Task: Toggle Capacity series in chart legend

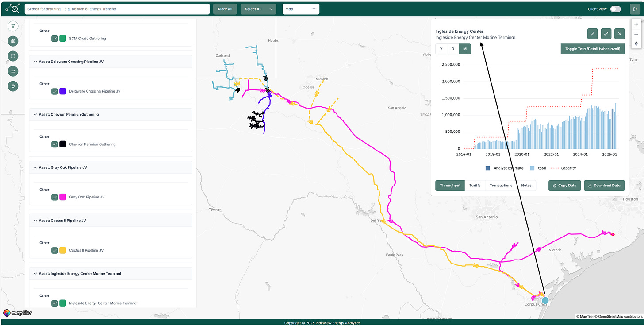Action: (x=563, y=168)
